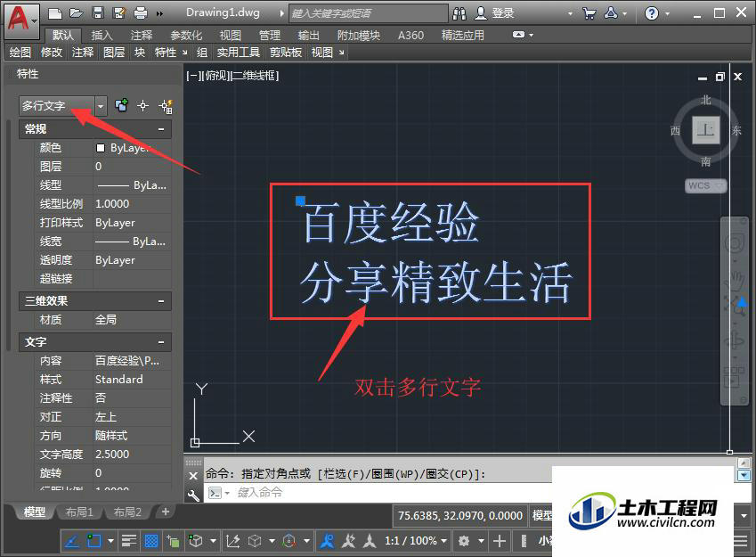The height and width of the screenshot is (557, 756).
Task: Click the 修改 panel button
Action: (x=52, y=52)
